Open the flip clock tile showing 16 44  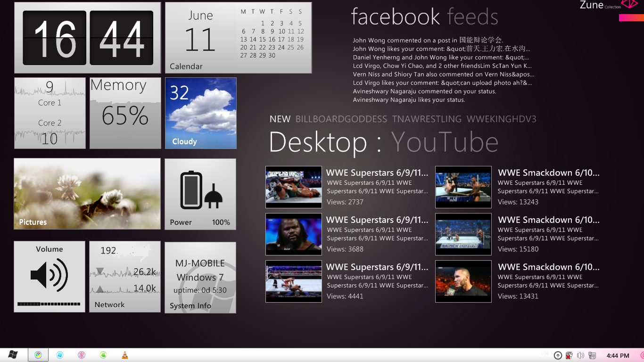point(88,38)
